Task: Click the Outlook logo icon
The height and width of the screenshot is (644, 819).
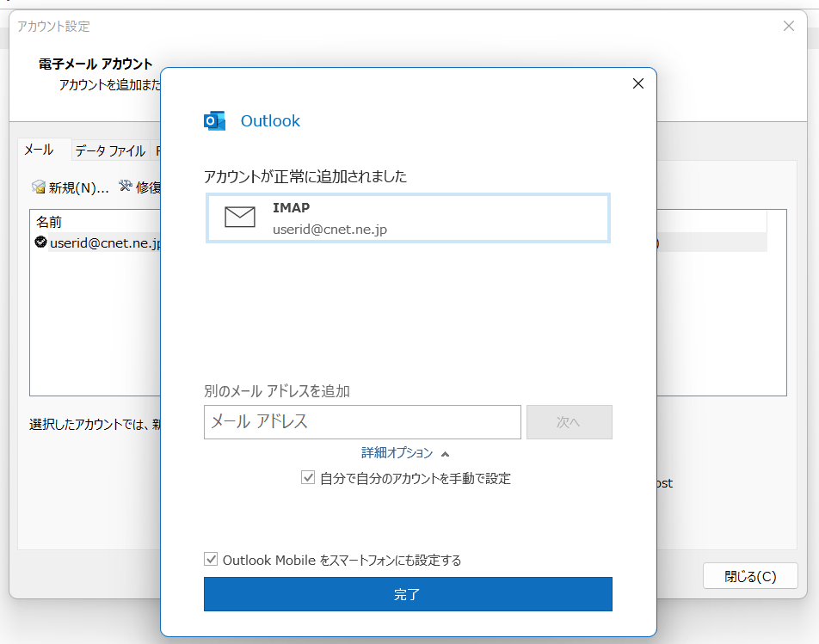Action: coord(214,120)
